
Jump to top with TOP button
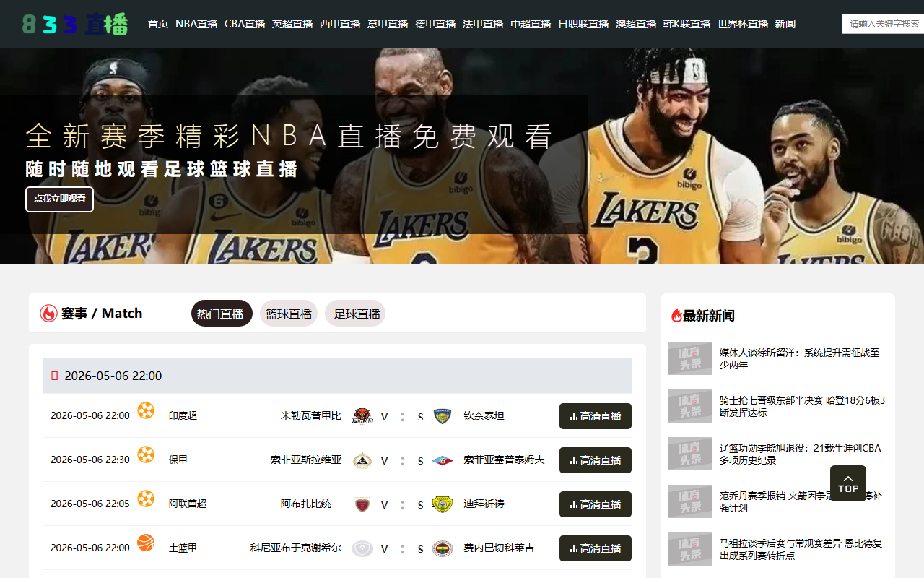[x=848, y=483]
